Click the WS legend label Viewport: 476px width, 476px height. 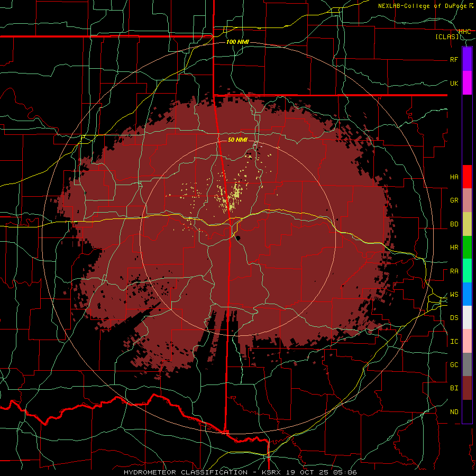[454, 295]
